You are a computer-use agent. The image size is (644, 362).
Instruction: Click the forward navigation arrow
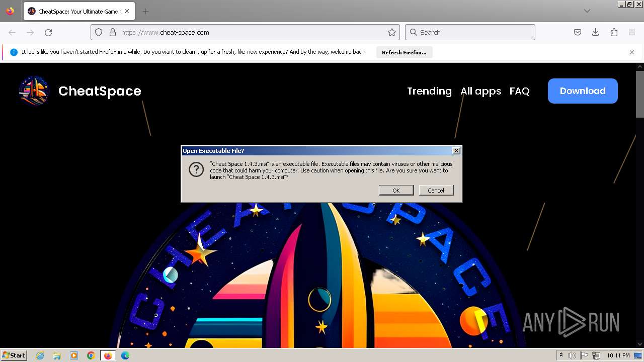coord(30,32)
